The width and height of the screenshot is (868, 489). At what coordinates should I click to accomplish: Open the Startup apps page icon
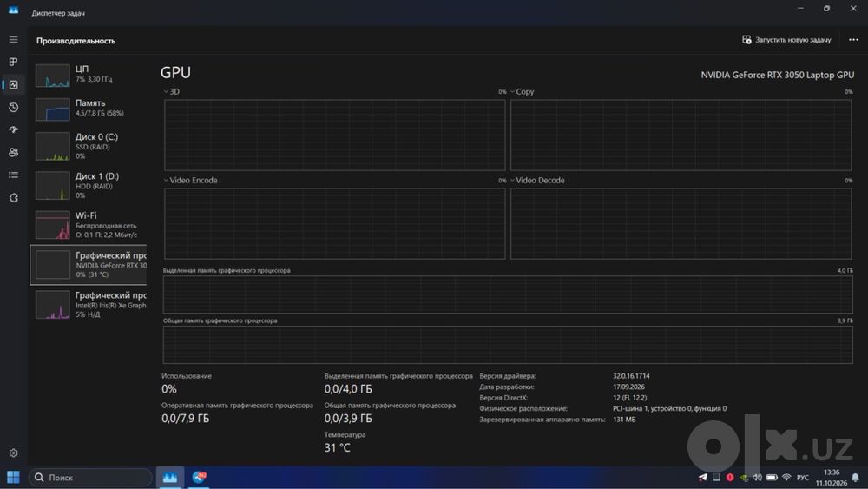pos(13,129)
